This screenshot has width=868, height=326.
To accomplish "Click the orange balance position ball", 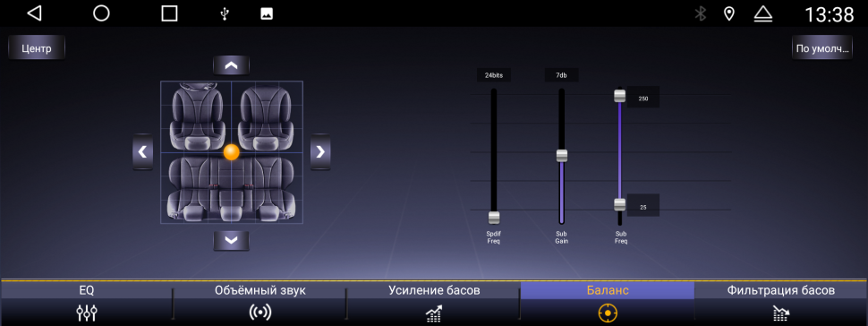I will (232, 152).
